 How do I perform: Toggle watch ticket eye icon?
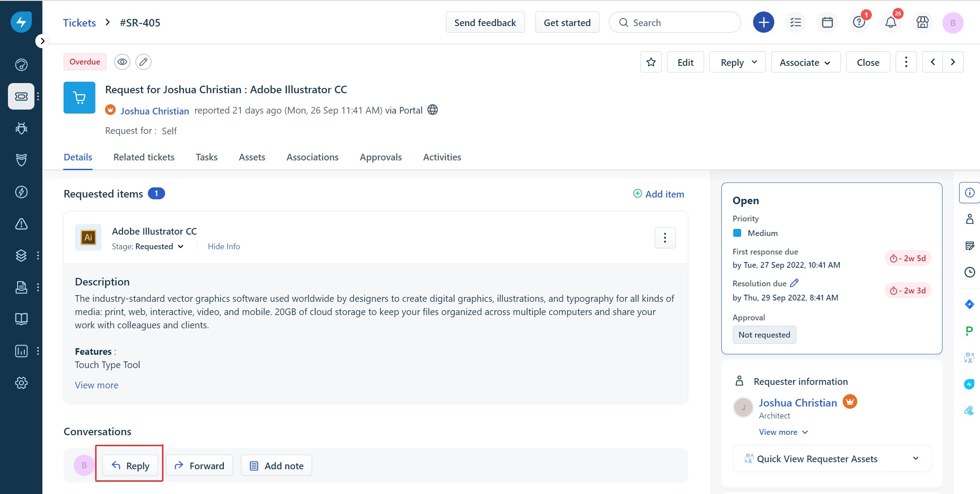point(122,62)
